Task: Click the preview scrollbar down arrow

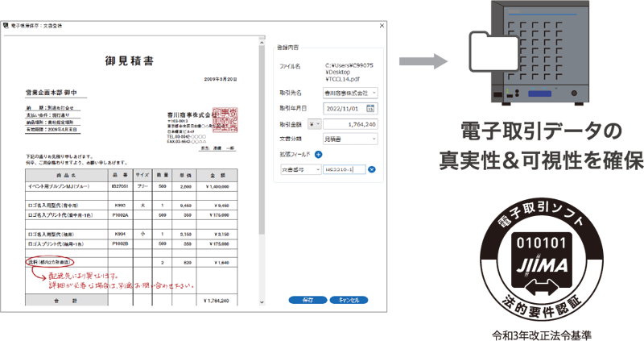Action: click(262, 302)
